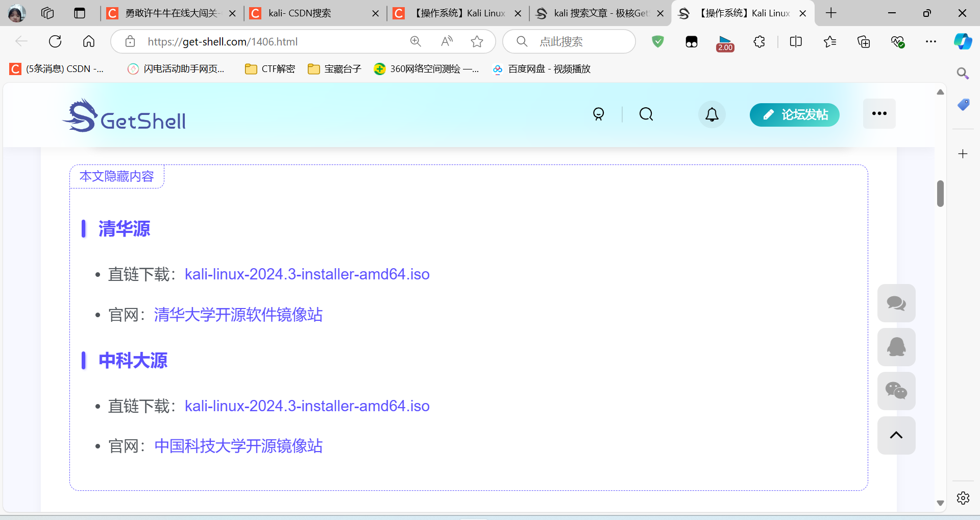Open sidebar settings gear
This screenshot has height=520, width=980.
click(x=963, y=498)
